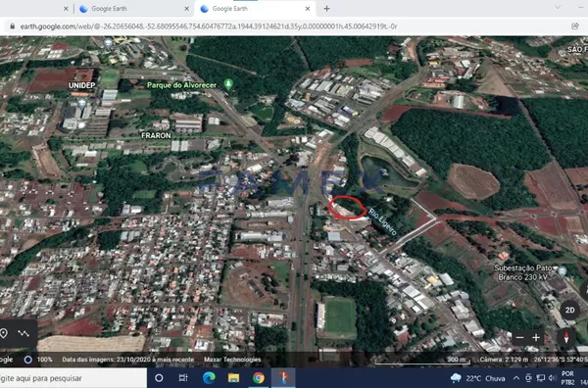This screenshot has width=588, height=388.
Task: Open the highlighted app next to Chrome
Action: point(283,378)
